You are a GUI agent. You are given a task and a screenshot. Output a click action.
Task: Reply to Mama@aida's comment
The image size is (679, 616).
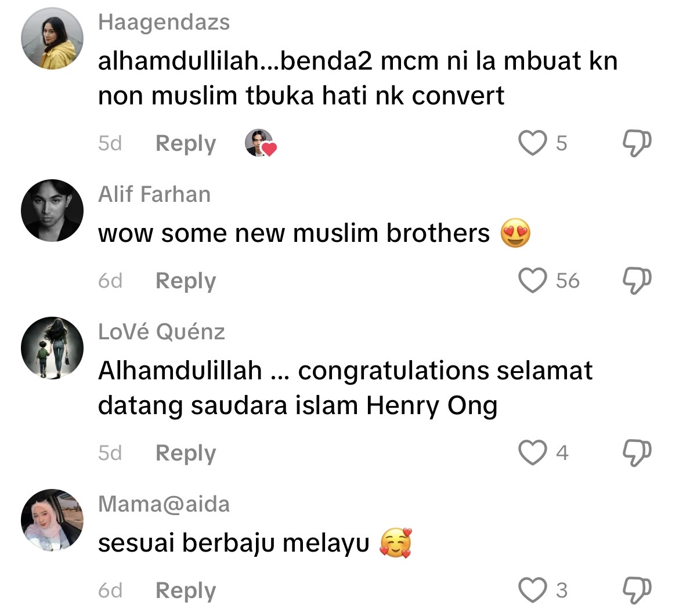click(x=186, y=591)
